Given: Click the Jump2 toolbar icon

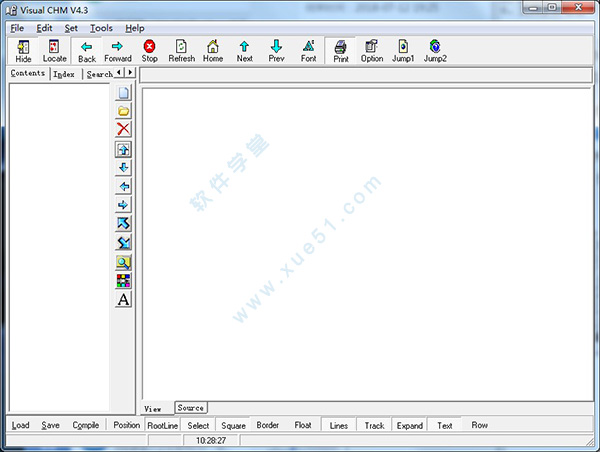Looking at the screenshot, I should pyautogui.click(x=435, y=51).
